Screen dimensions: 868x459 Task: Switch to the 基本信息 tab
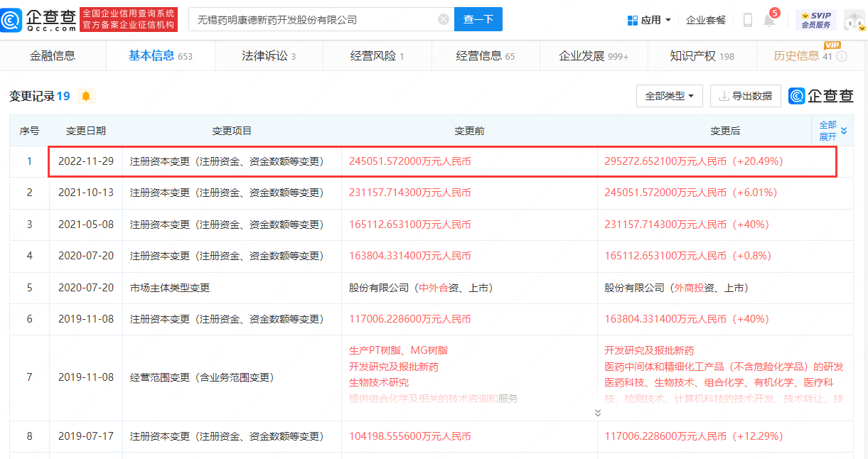click(x=160, y=55)
